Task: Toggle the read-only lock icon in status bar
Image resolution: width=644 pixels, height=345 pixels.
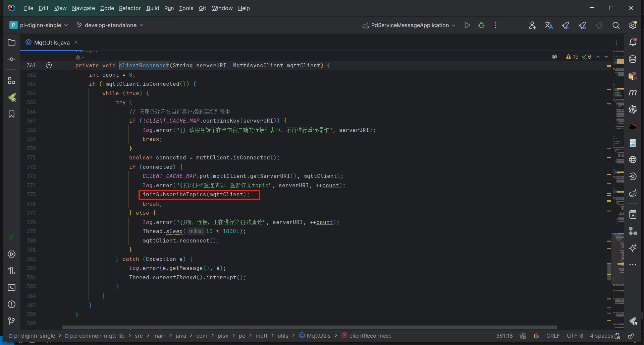Action: coord(631,336)
